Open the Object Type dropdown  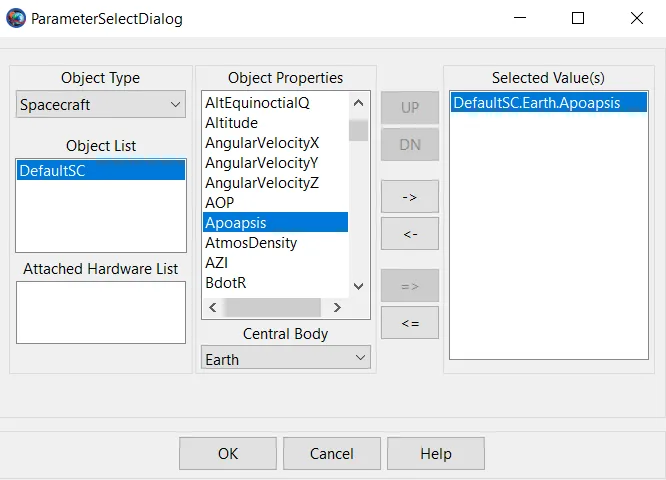coord(101,104)
